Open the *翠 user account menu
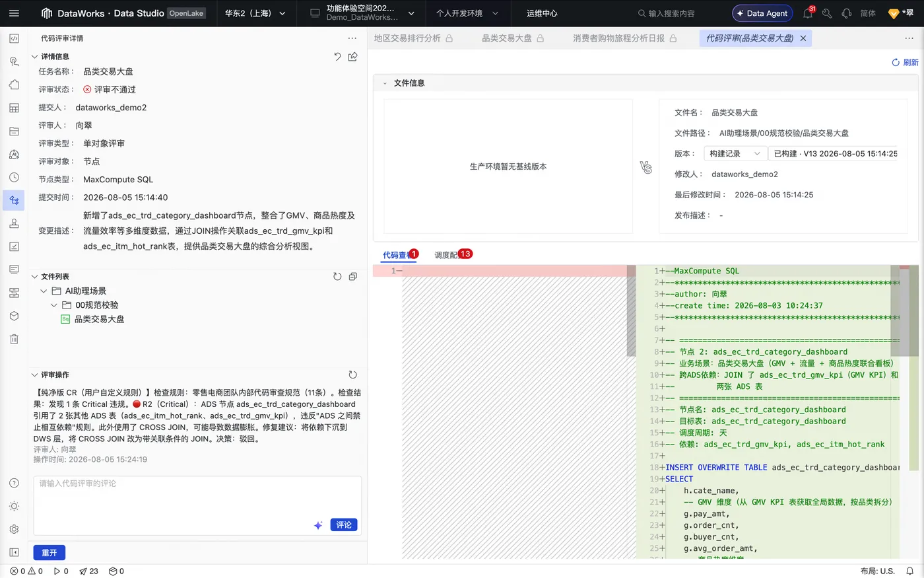 pos(901,13)
